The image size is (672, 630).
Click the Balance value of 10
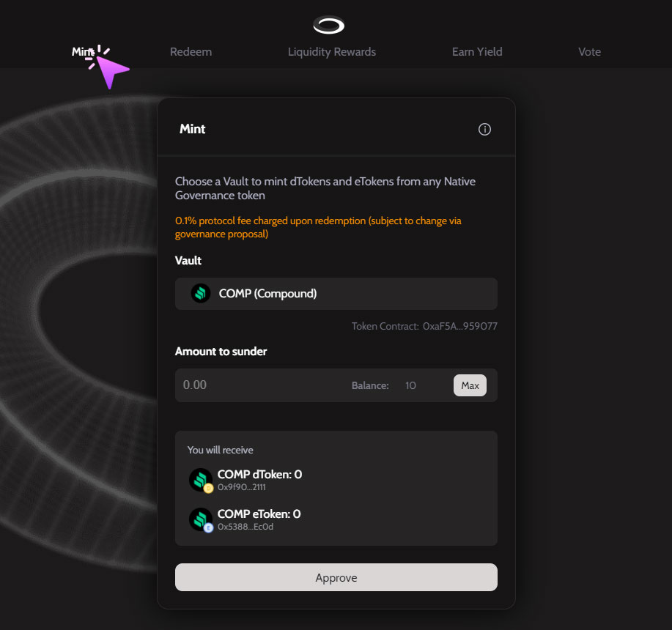pyautogui.click(x=410, y=385)
